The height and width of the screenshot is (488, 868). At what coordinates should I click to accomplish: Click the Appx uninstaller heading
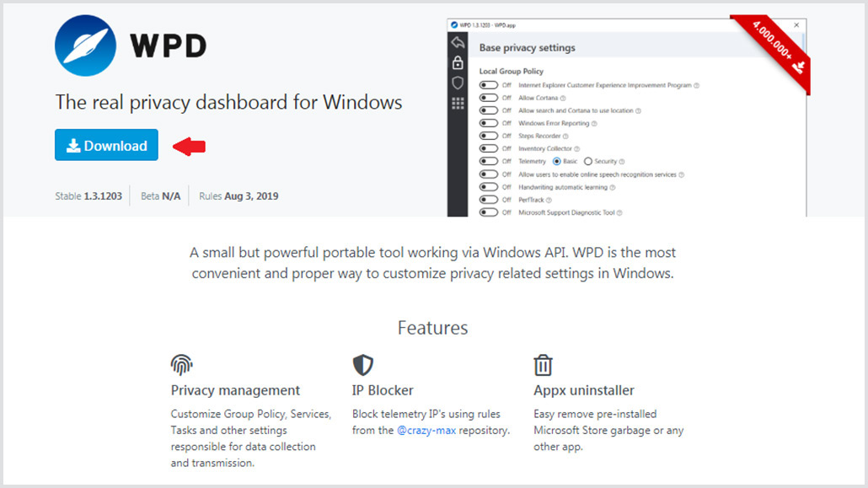point(583,390)
